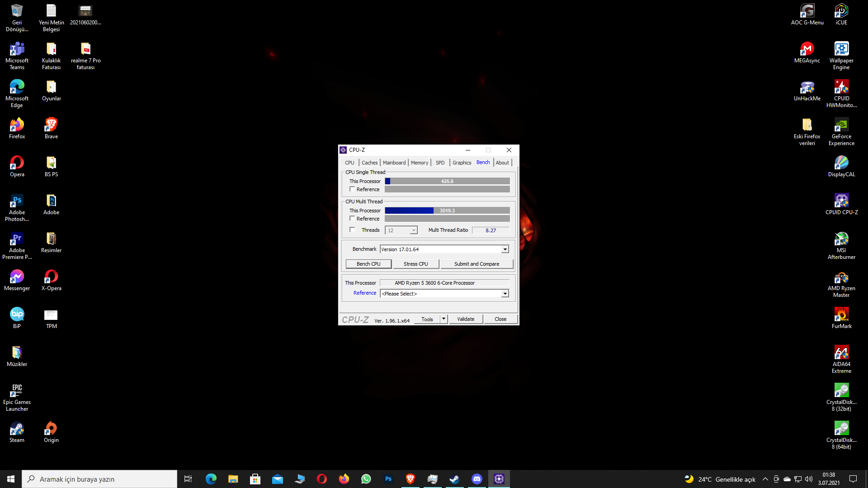Click the Windows search box
Viewport: 868px width, 488px height.
coord(99,479)
